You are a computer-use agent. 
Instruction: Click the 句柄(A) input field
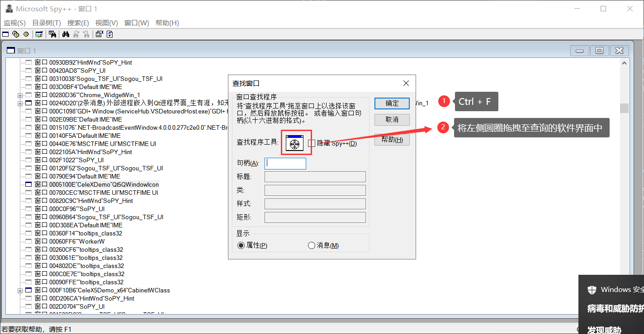tap(285, 163)
